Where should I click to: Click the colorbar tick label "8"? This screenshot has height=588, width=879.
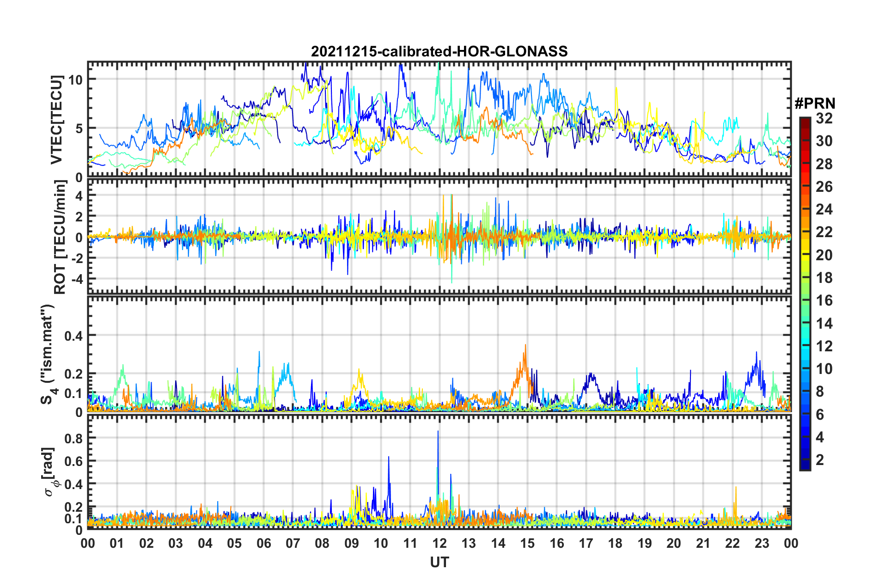click(x=820, y=392)
